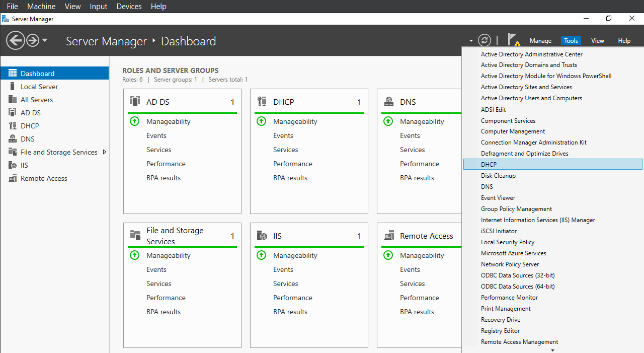Open AD DS tile Events link

(156, 135)
